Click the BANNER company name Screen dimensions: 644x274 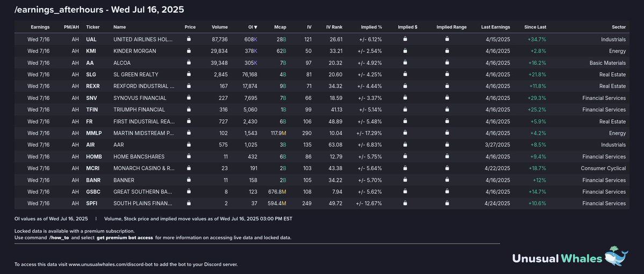[124, 181]
